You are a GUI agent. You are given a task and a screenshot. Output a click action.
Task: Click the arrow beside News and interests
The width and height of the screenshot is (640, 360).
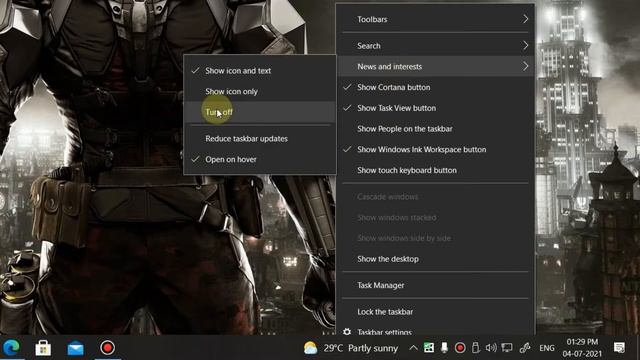[525, 66]
